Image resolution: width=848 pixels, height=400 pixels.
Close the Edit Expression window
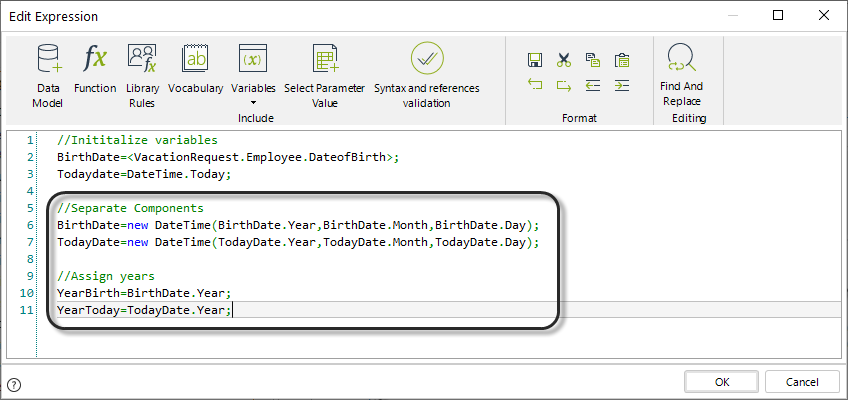(x=824, y=16)
